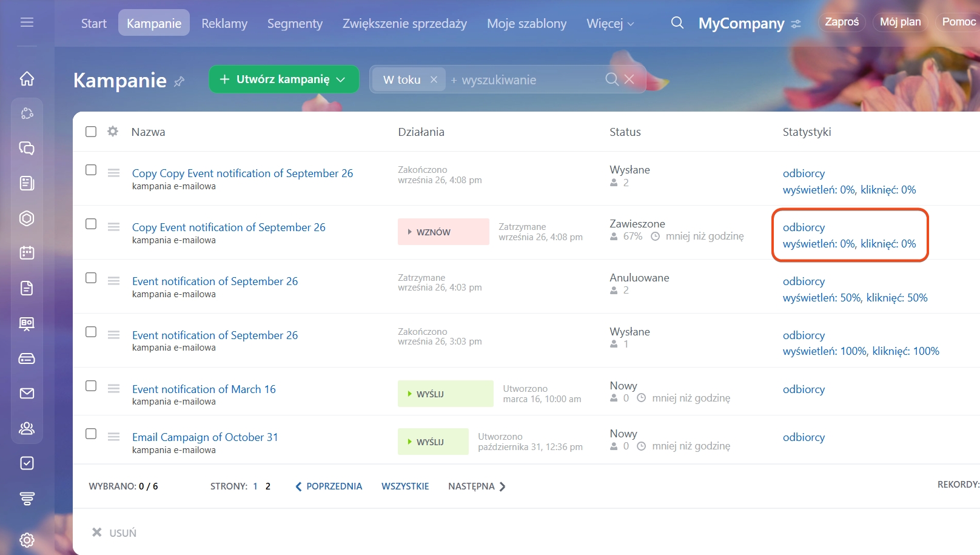Expand the Więcej menu

click(609, 24)
